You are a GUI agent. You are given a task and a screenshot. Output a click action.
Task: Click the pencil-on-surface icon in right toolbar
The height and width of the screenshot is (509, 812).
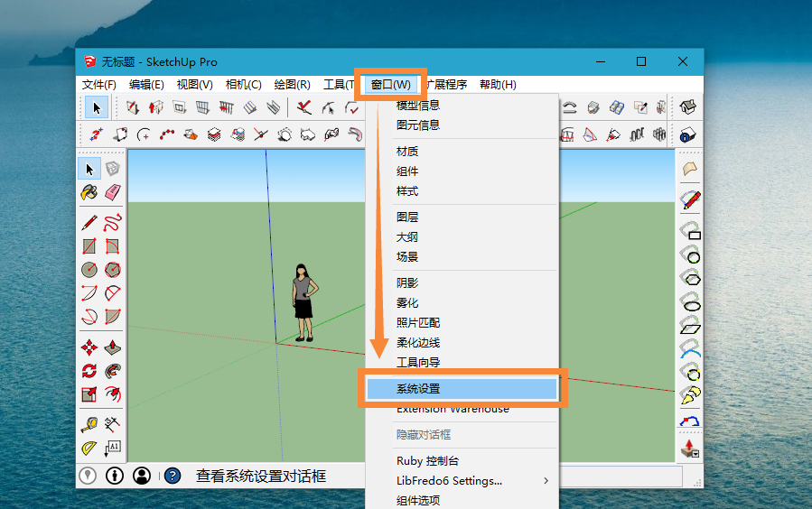point(690,199)
